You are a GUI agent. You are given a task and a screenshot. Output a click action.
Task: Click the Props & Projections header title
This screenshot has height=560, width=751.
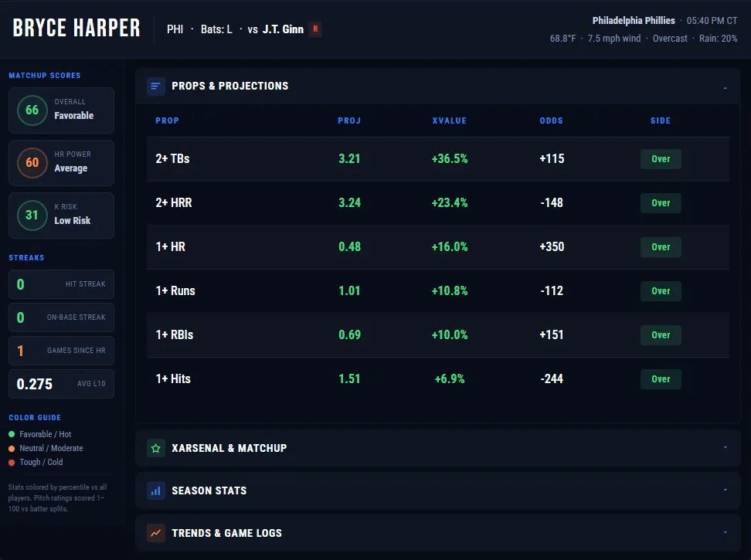(230, 87)
